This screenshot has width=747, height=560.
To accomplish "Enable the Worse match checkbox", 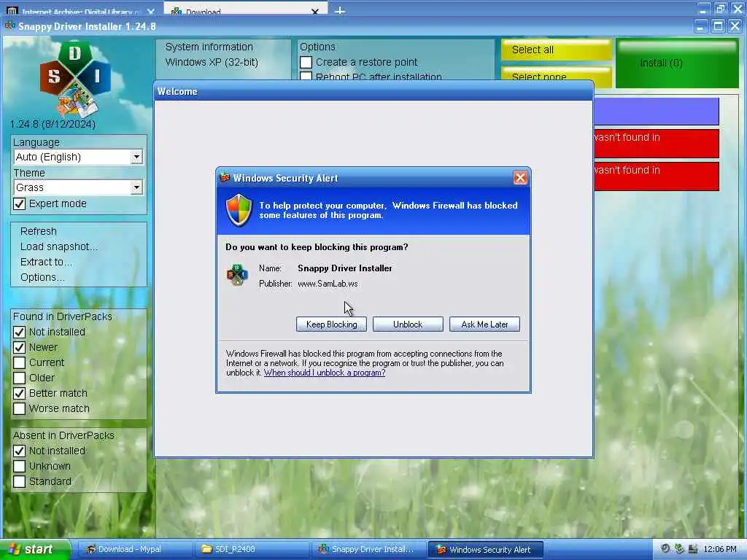I will click(20, 408).
